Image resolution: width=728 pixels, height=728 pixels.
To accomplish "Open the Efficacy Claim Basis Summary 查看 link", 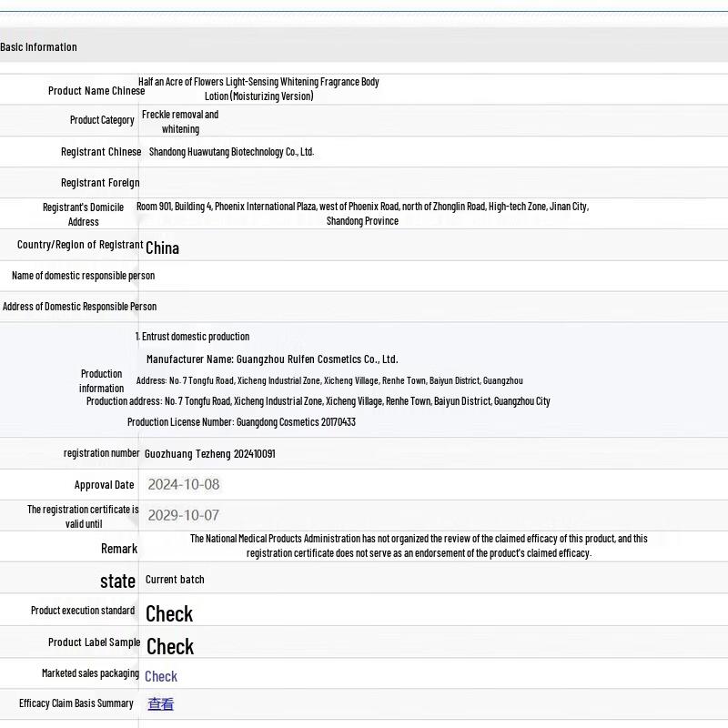I will coord(161,703).
